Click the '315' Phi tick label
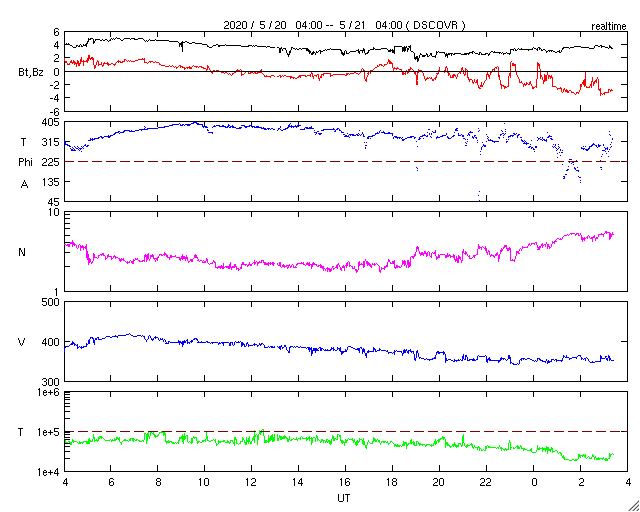 pyautogui.click(x=51, y=142)
